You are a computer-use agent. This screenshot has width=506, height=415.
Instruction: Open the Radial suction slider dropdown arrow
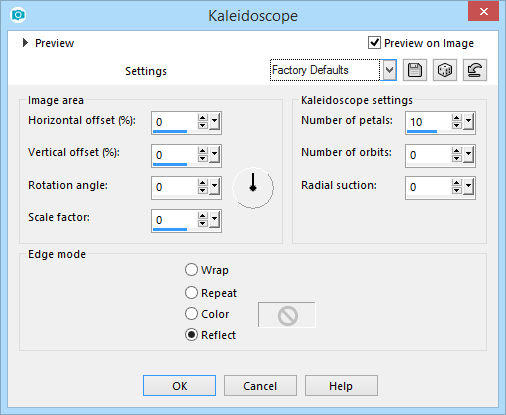468,187
